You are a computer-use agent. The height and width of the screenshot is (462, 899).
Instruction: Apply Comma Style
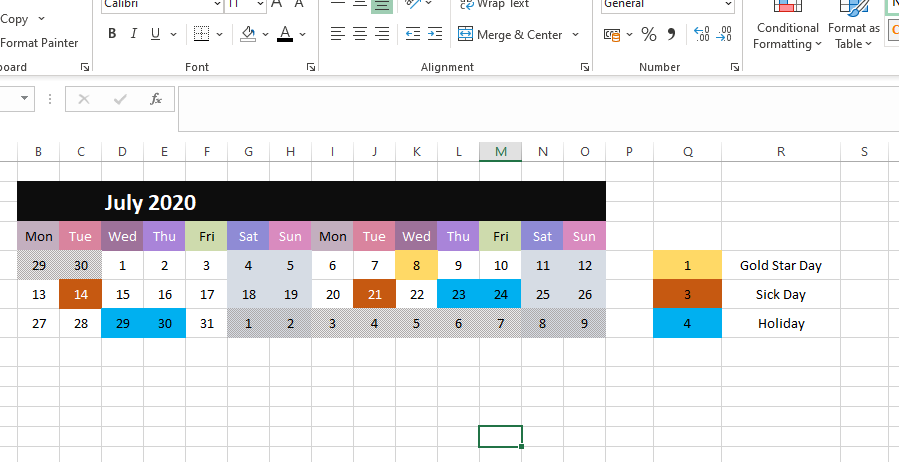[x=671, y=34]
